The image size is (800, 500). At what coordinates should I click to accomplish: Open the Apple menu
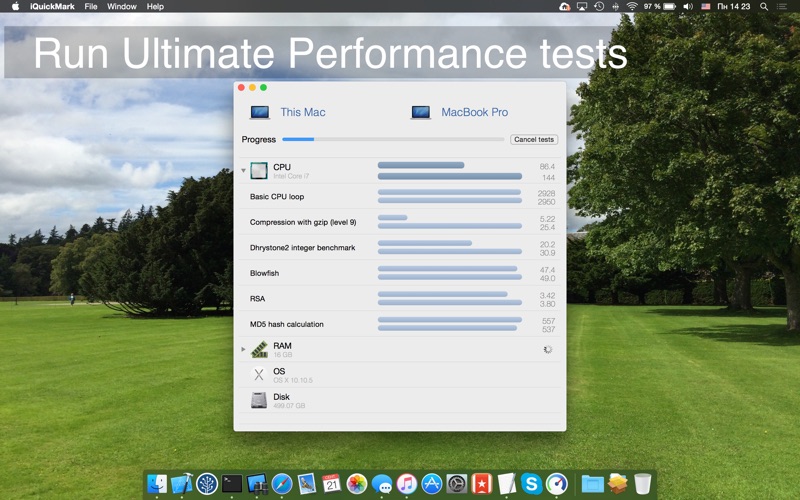pos(15,6)
